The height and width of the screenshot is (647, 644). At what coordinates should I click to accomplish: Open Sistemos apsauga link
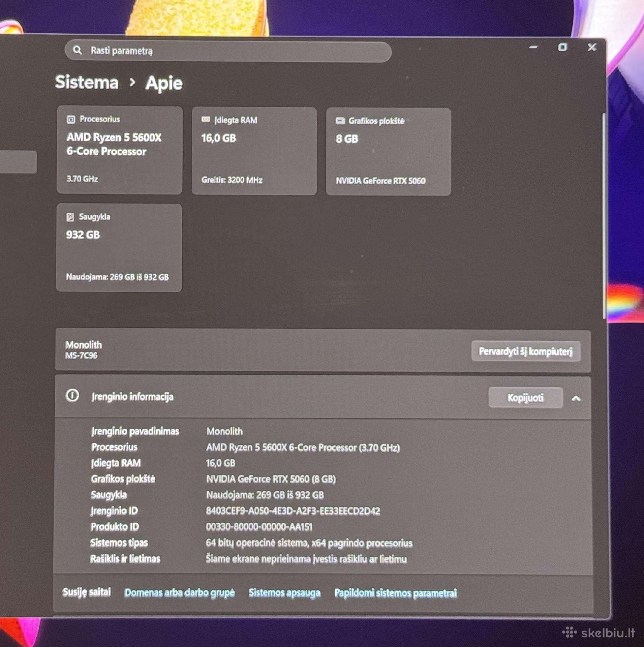pos(284,593)
